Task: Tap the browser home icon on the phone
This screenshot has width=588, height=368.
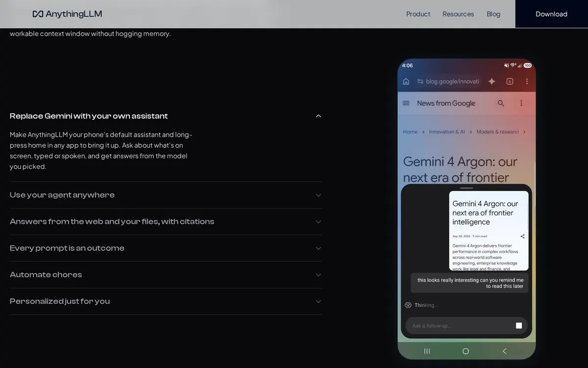Action: coord(406,81)
